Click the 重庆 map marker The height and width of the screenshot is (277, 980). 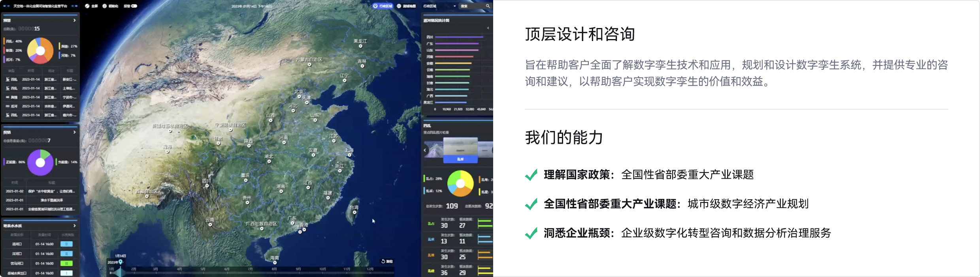246,180
